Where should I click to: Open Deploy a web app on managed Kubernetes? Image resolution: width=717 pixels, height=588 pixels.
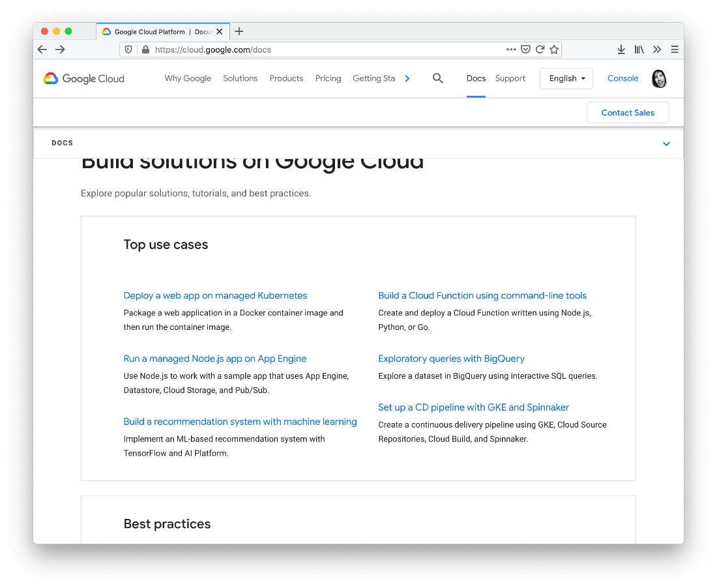tap(215, 295)
